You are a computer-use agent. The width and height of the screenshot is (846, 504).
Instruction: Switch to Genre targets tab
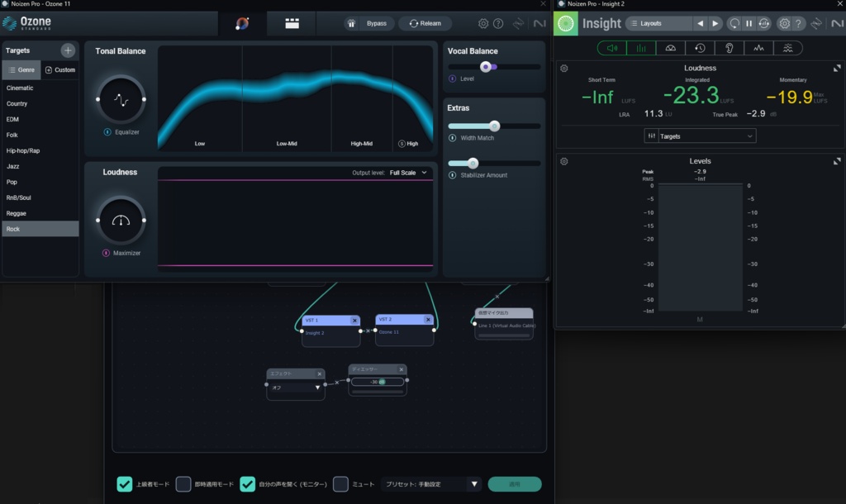[x=21, y=69]
